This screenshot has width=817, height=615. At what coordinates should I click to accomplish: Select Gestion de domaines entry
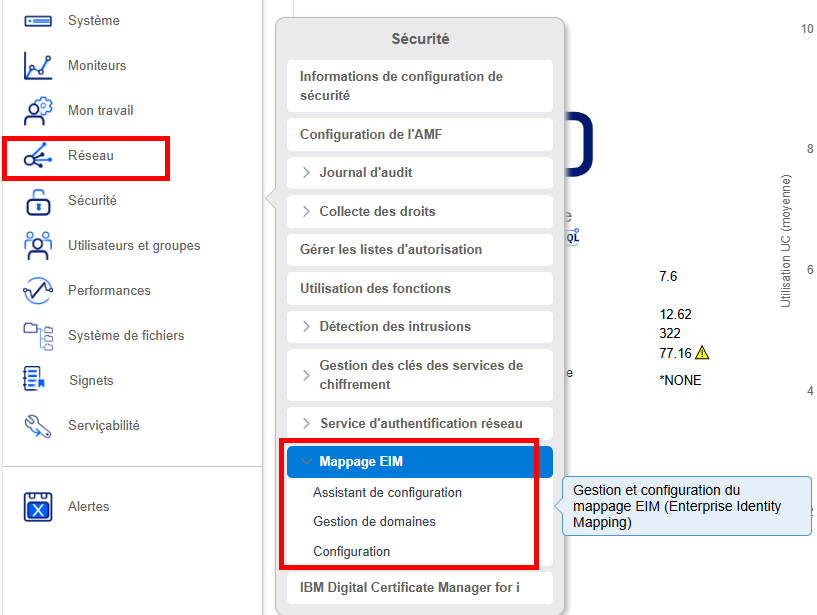pos(374,522)
